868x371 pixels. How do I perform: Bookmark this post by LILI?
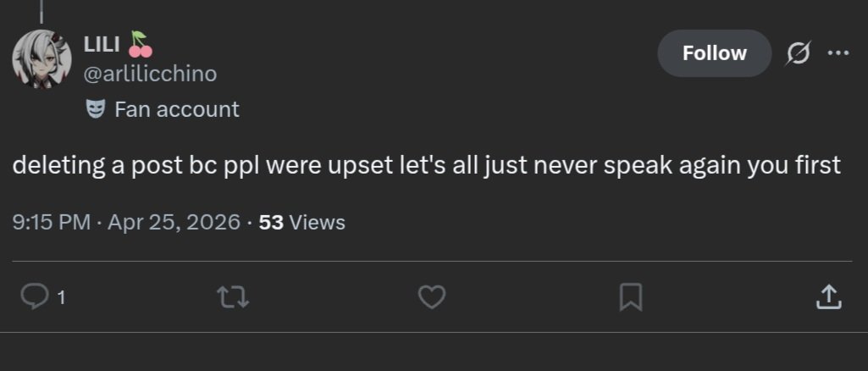point(631,296)
